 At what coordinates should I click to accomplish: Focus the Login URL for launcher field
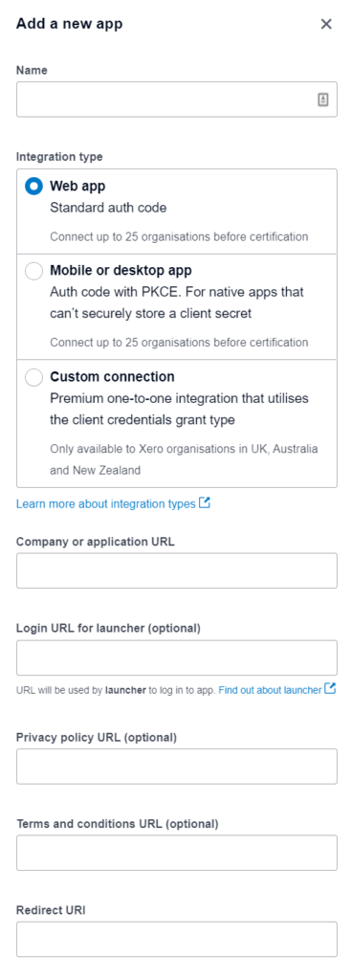tap(177, 657)
